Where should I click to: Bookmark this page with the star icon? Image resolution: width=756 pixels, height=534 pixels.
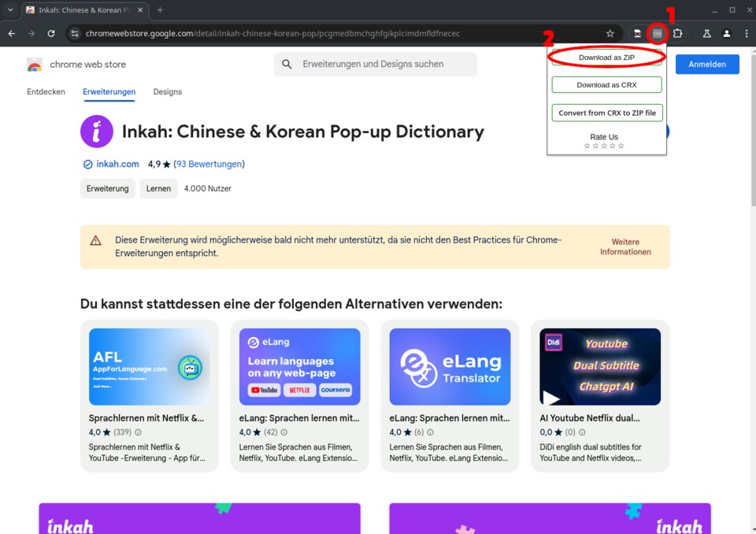coord(610,34)
